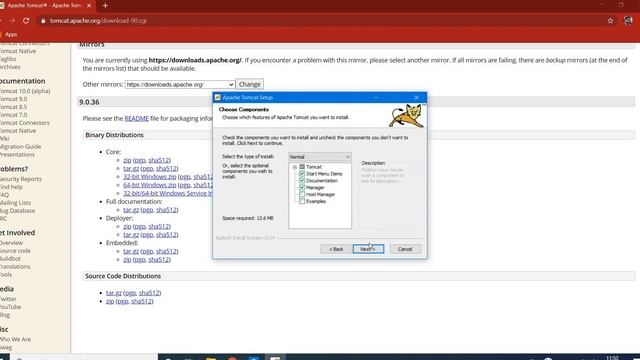This screenshot has height=360, width=640.
Task: Open Tomcat 9.0 documentation link
Action: [13, 99]
